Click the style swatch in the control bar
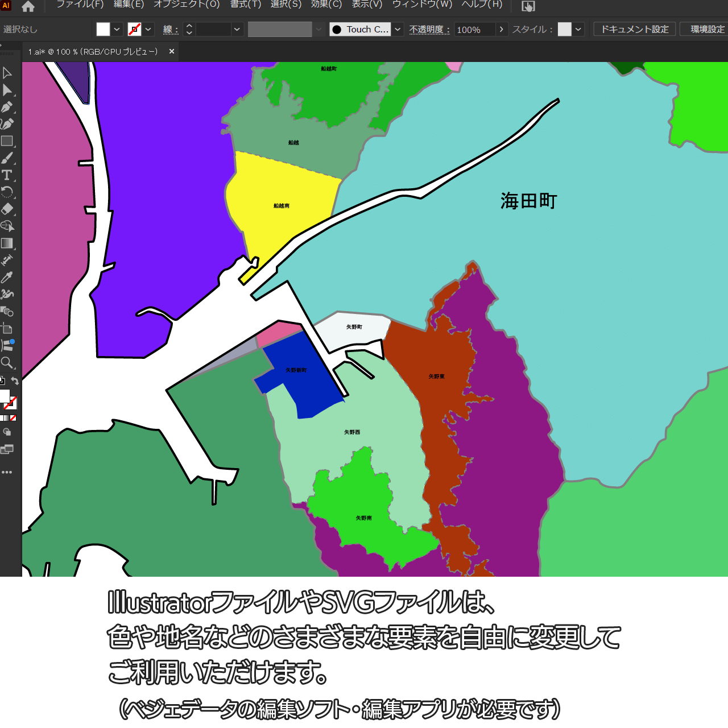Viewport: 728px width, 728px height. 564,30
